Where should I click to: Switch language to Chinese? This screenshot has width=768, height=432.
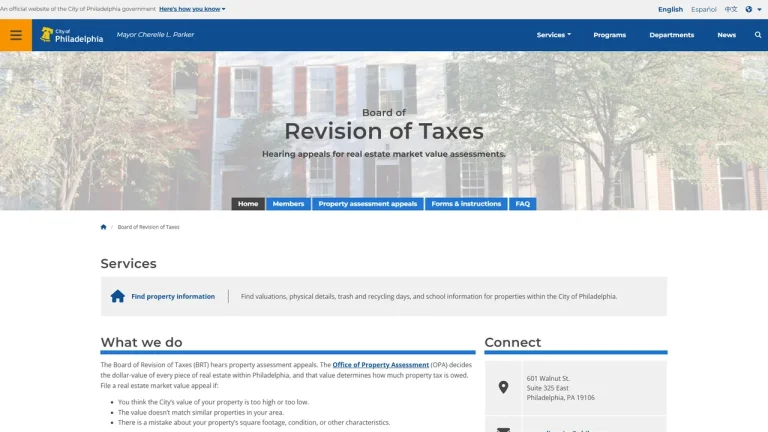[x=731, y=9]
